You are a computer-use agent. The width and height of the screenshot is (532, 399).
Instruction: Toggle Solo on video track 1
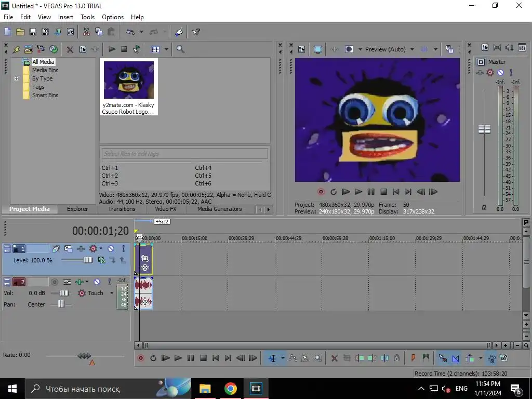(x=123, y=249)
